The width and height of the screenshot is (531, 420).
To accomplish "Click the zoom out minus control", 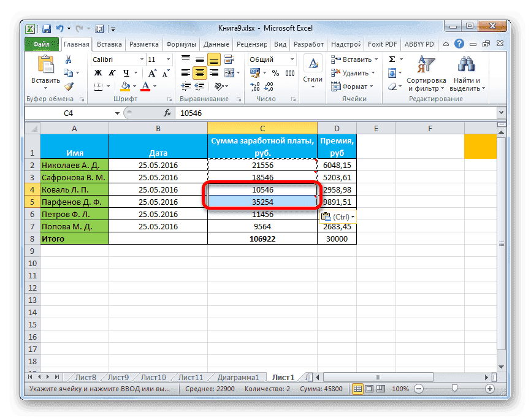I will point(419,389).
